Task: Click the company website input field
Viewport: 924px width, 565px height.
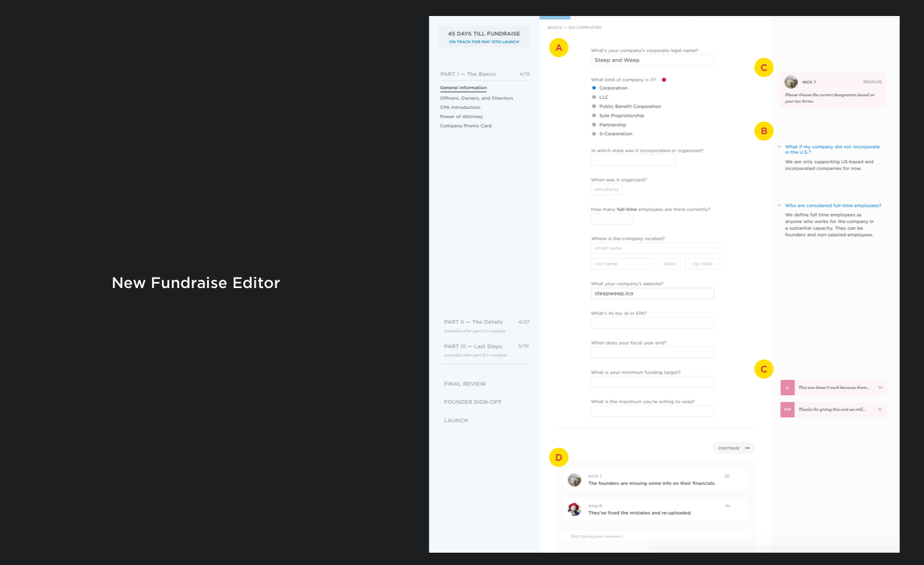Action: (x=652, y=294)
